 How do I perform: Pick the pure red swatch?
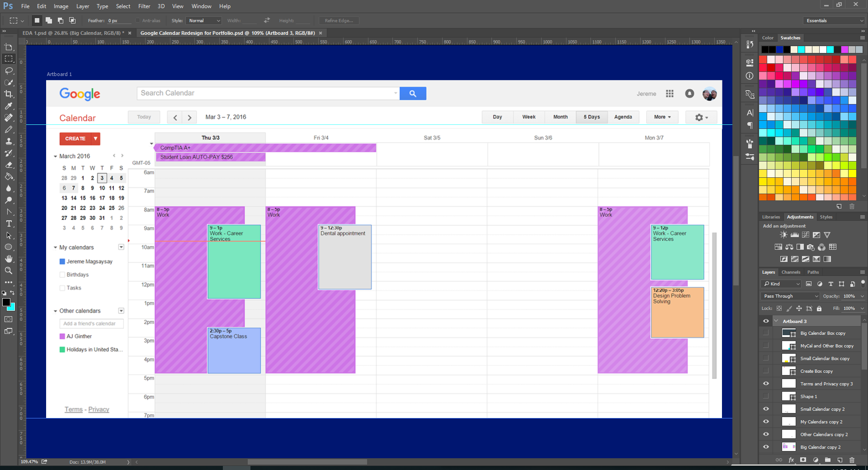pos(771,67)
